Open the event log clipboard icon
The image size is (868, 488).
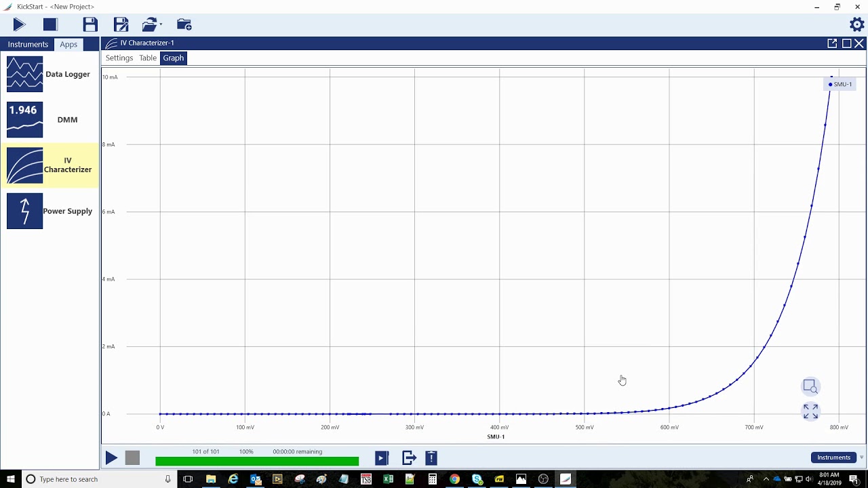click(x=431, y=458)
